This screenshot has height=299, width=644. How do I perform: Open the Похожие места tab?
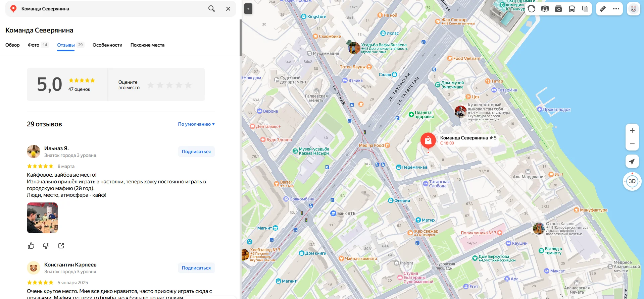tap(147, 45)
